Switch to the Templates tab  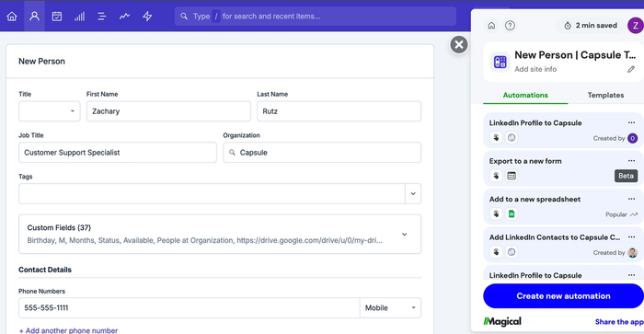click(x=605, y=95)
